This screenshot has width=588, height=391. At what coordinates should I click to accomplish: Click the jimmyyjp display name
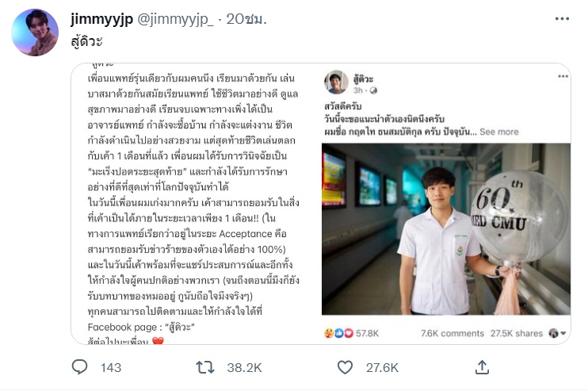pyautogui.click(x=102, y=18)
